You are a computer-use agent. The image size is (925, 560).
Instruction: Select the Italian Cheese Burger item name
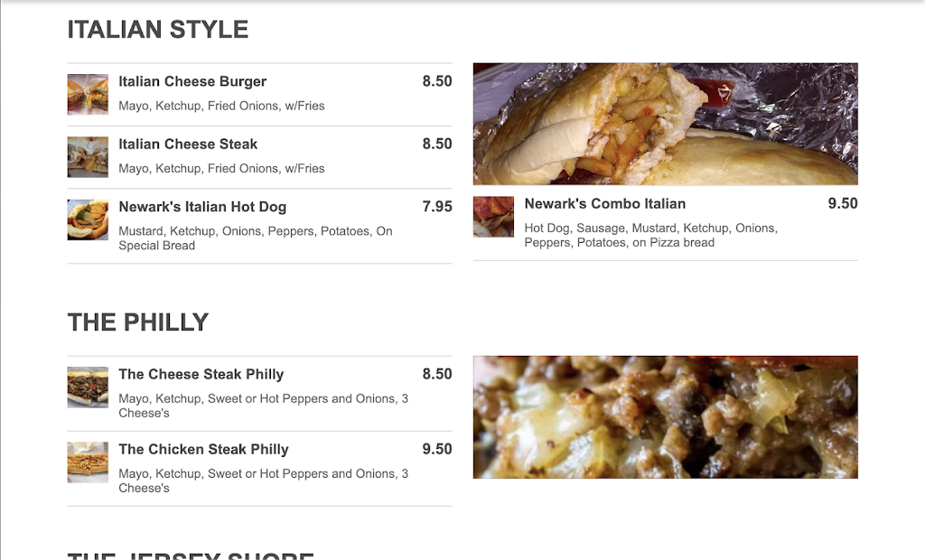192,81
